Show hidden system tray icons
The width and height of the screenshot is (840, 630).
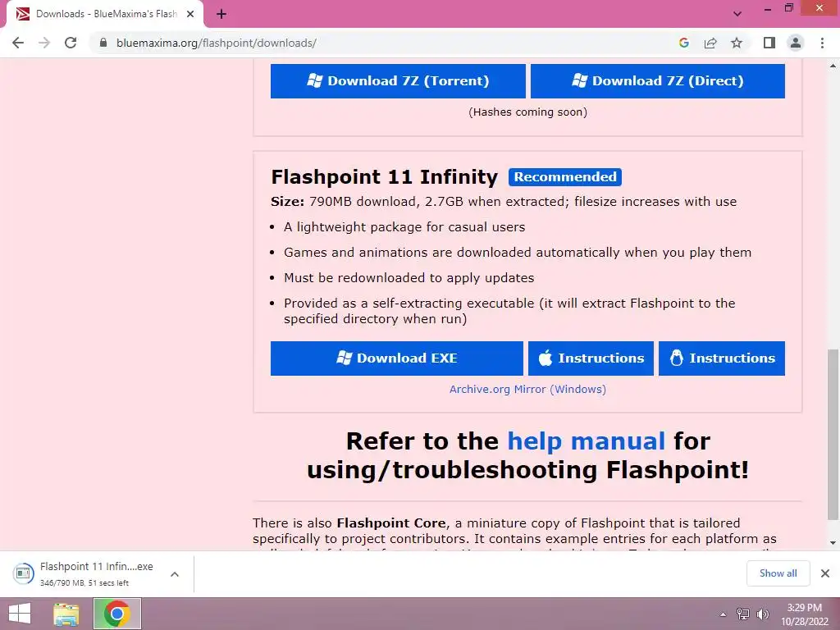[x=723, y=614]
